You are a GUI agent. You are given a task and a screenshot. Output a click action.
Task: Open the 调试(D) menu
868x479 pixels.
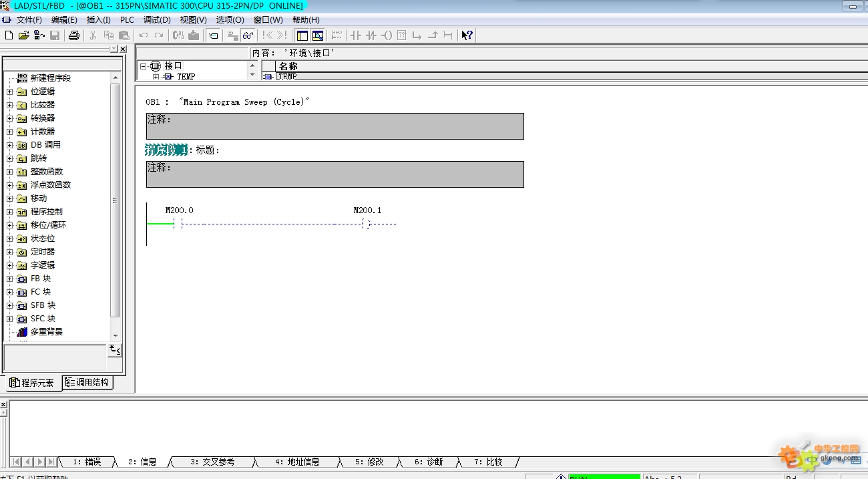coord(157,20)
